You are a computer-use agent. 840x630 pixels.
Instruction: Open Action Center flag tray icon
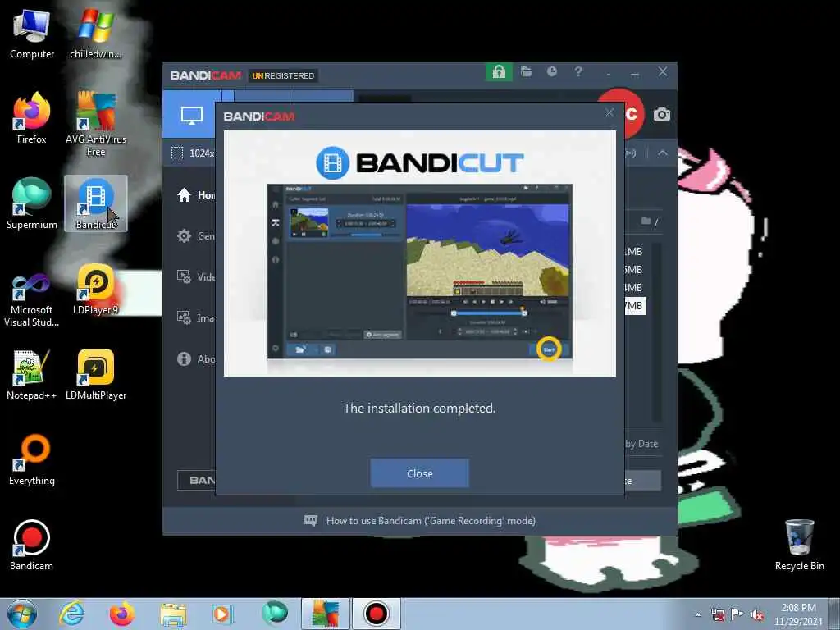tap(737, 614)
